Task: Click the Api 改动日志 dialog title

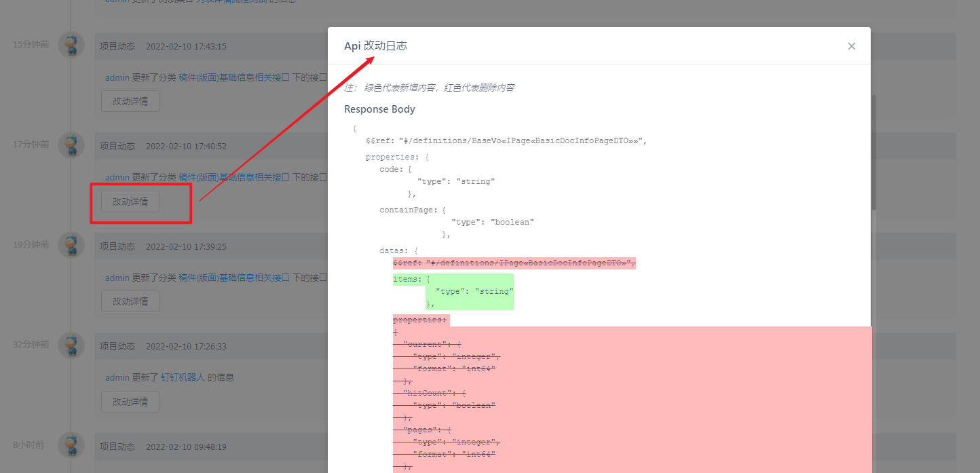Action: 375,45
